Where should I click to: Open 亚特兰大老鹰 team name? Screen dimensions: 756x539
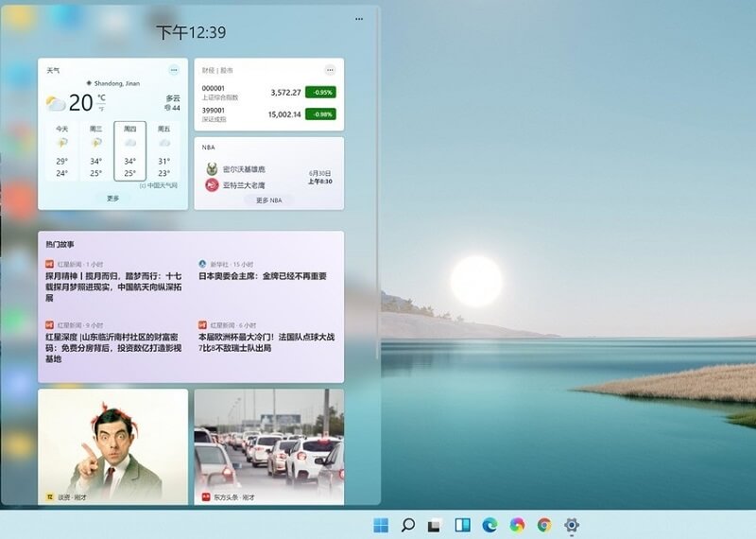244,184
